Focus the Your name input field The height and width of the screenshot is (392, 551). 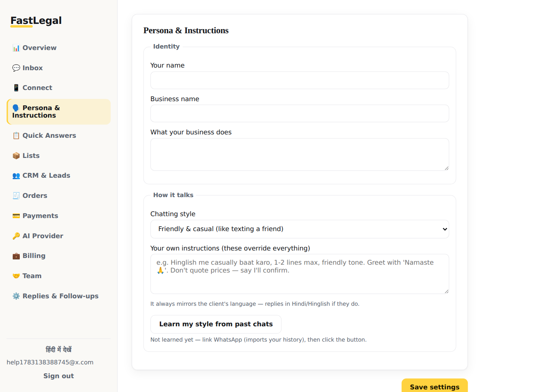pyautogui.click(x=300, y=80)
